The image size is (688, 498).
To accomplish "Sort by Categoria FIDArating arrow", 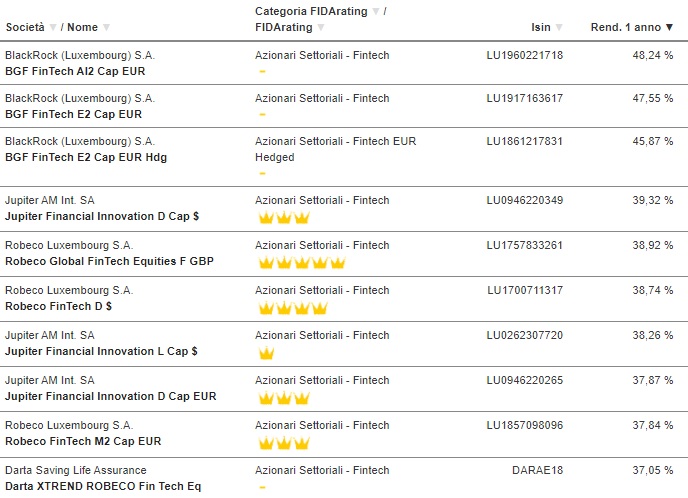I will point(376,11).
